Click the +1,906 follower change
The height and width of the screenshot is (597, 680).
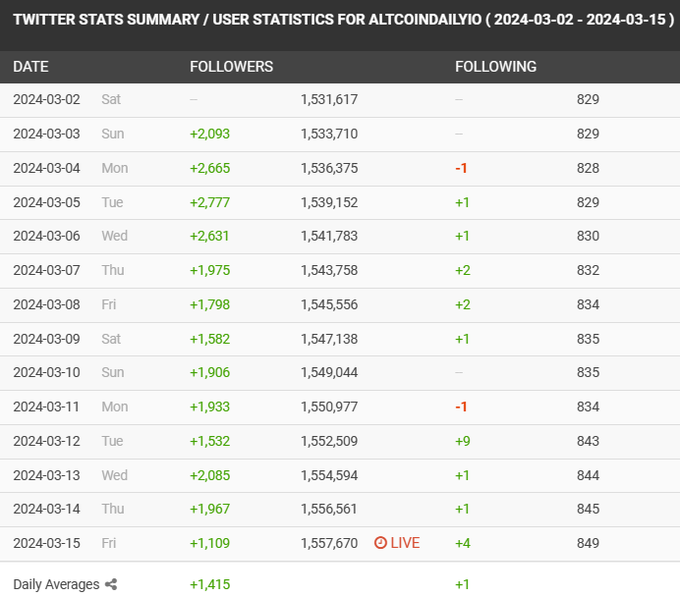(x=210, y=372)
